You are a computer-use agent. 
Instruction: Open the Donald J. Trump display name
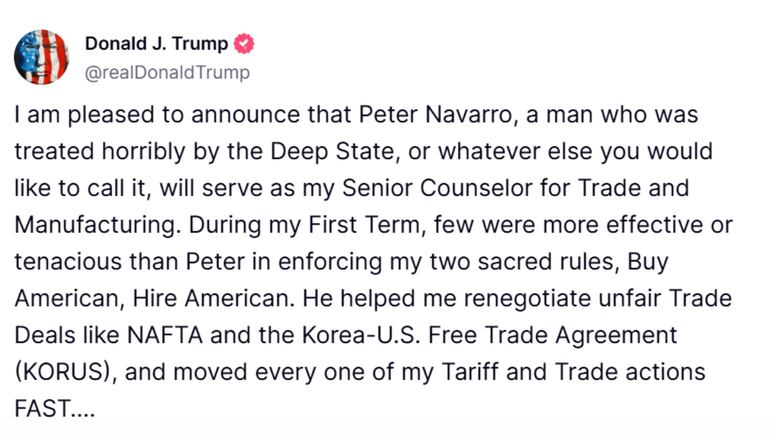pyautogui.click(x=156, y=43)
